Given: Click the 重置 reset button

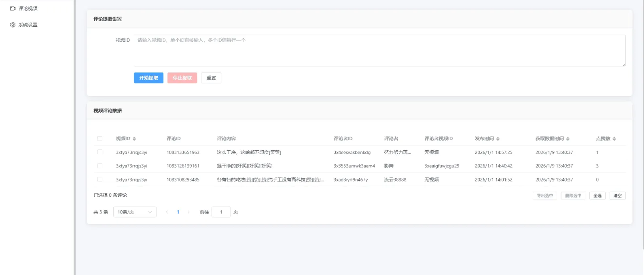Looking at the screenshot, I should pyautogui.click(x=211, y=78).
